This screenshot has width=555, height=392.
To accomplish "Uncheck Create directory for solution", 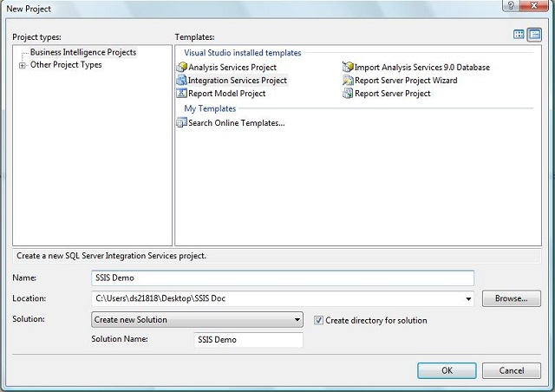I will click(x=318, y=320).
